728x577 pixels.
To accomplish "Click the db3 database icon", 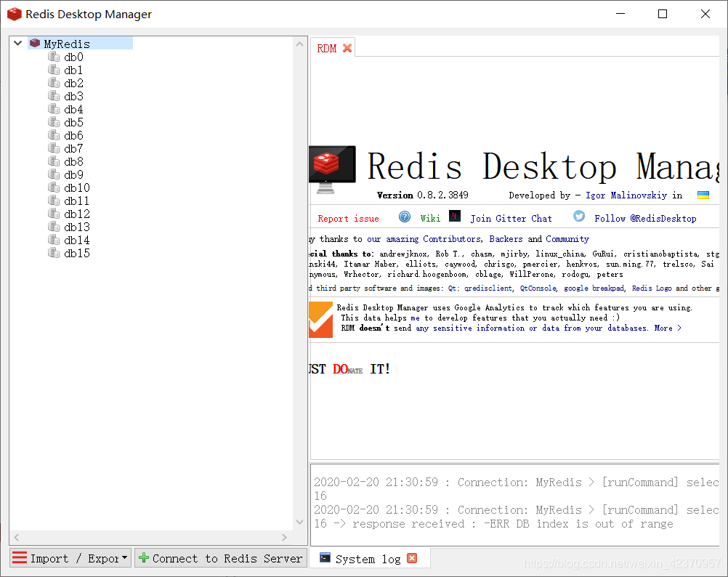I will click(54, 96).
